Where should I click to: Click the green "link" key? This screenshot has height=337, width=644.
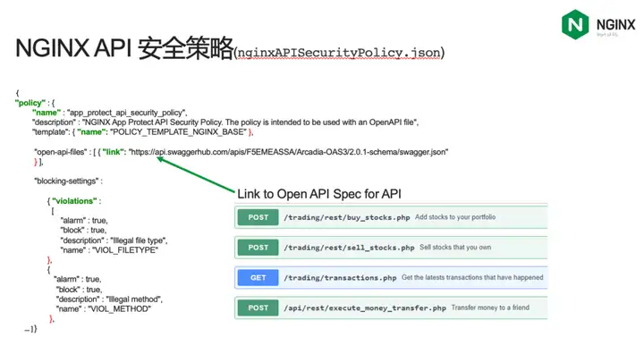113,152
